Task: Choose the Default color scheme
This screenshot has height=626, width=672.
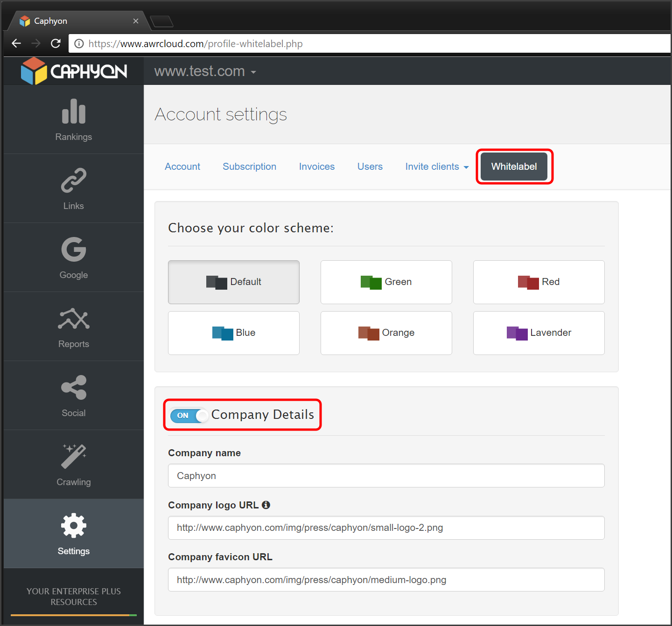Action: click(234, 282)
